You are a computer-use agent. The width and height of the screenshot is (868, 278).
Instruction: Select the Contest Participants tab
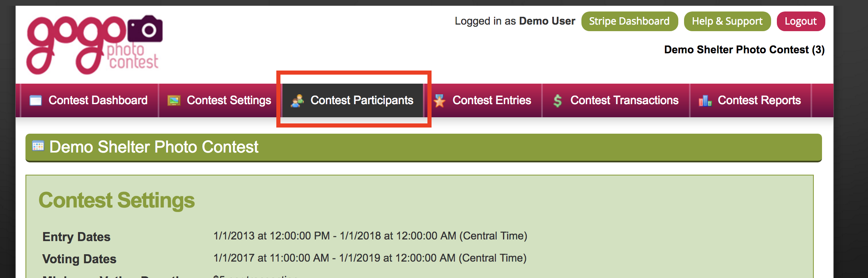[353, 100]
